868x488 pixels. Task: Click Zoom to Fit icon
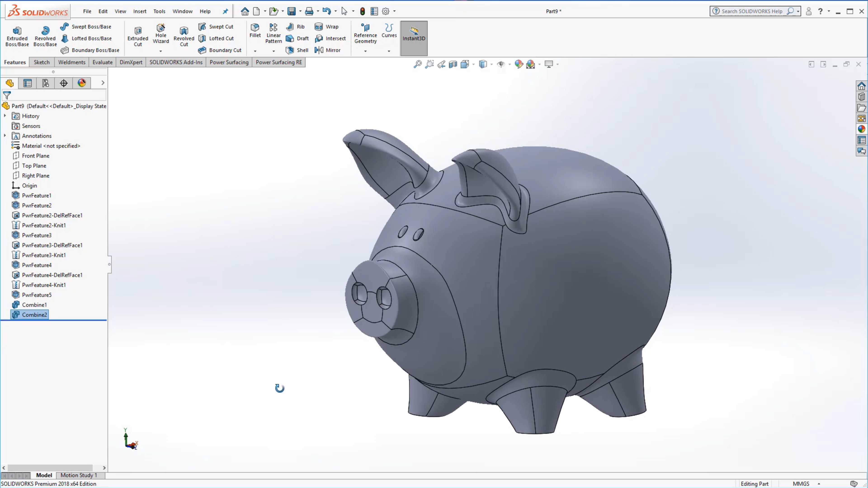tap(417, 64)
